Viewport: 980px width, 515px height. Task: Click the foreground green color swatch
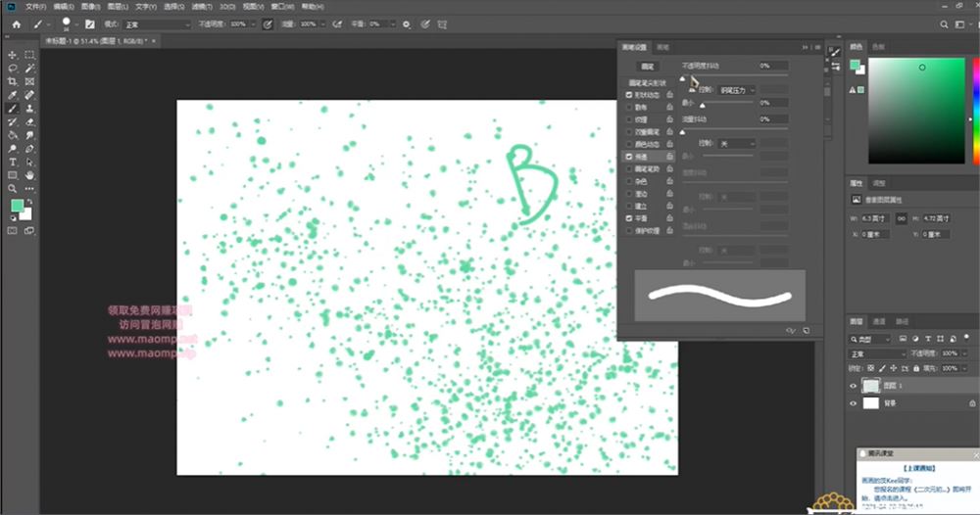pyautogui.click(x=17, y=206)
